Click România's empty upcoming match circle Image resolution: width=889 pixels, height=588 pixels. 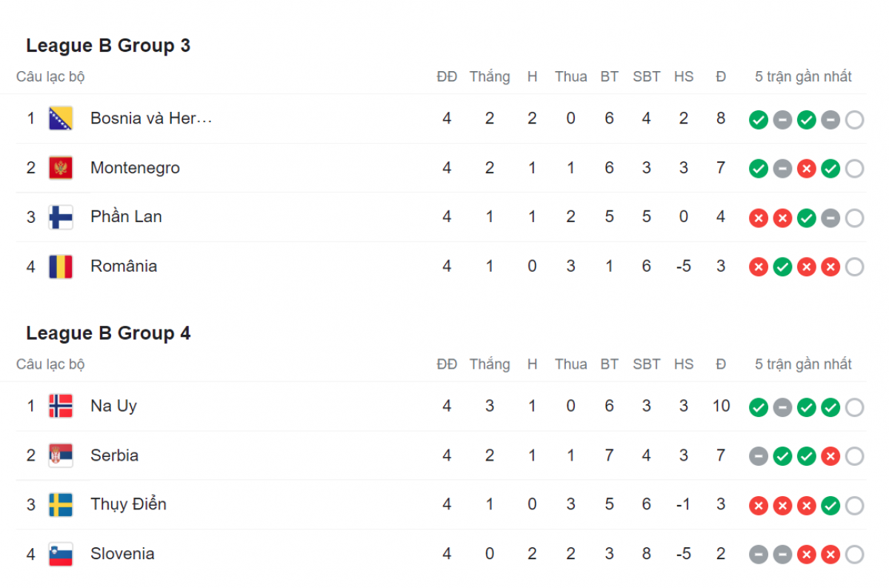pos(854,267)
